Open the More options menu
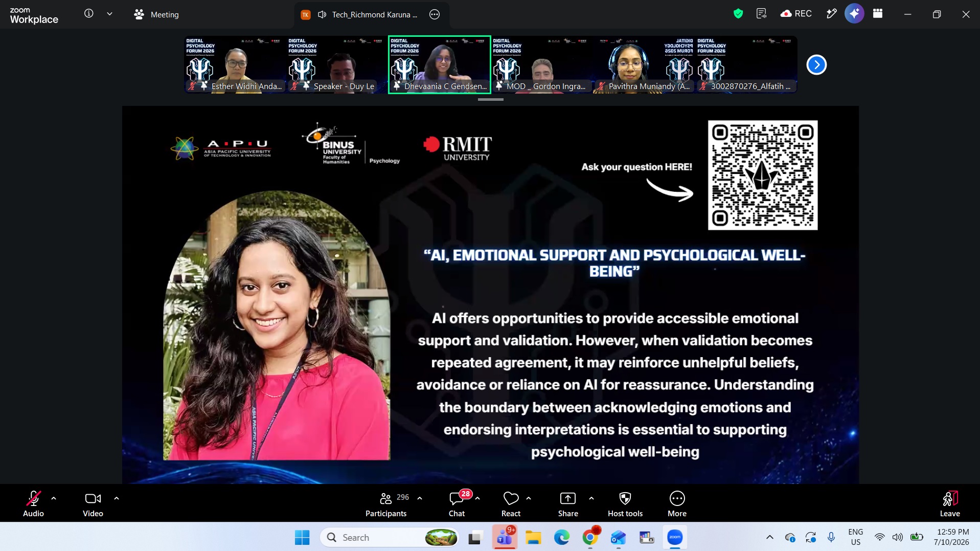The image size is (980, 551). click(x=677, y=504)
